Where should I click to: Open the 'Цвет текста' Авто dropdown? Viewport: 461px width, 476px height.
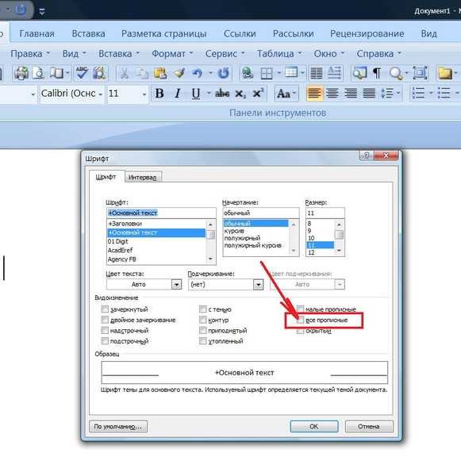point(144,285)
